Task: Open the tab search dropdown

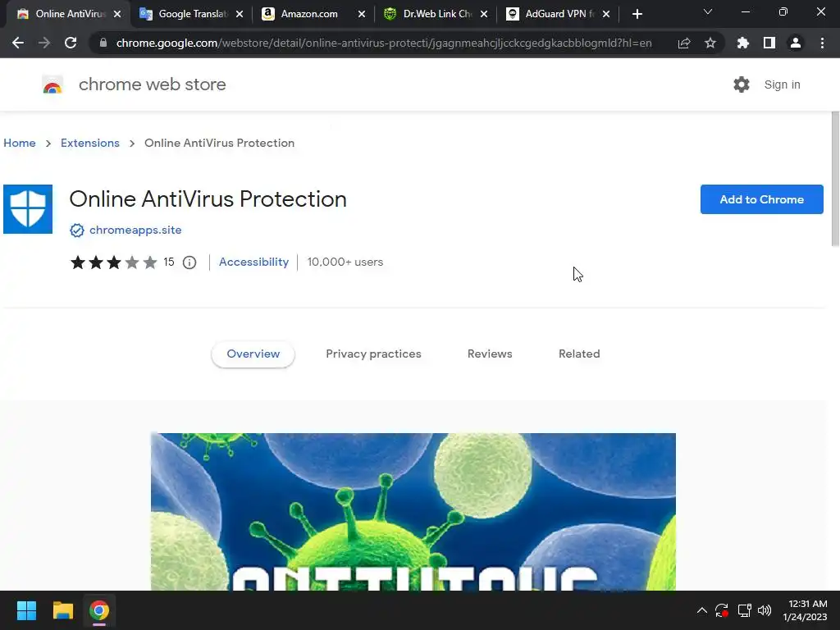Action: click(x=708, y=11)
